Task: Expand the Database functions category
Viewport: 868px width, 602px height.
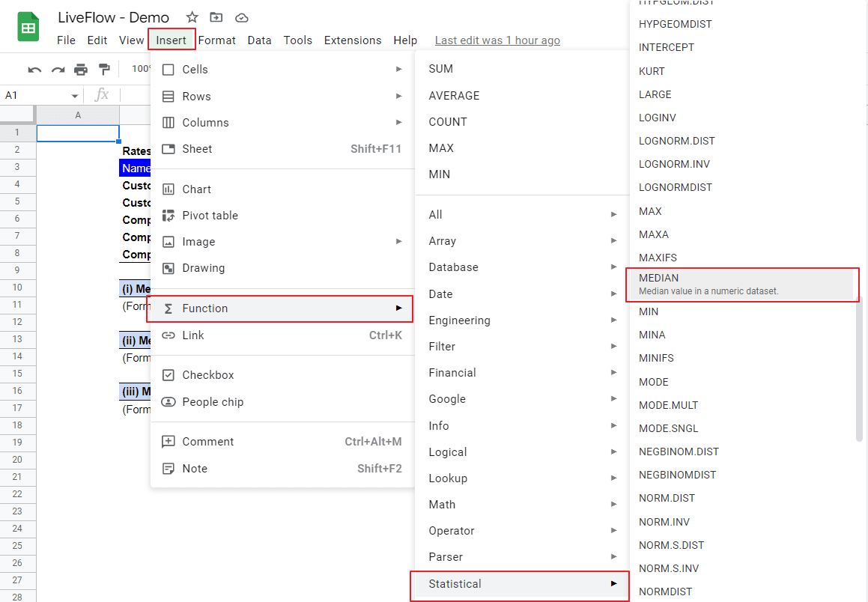Action: click(x=522, y=267)
